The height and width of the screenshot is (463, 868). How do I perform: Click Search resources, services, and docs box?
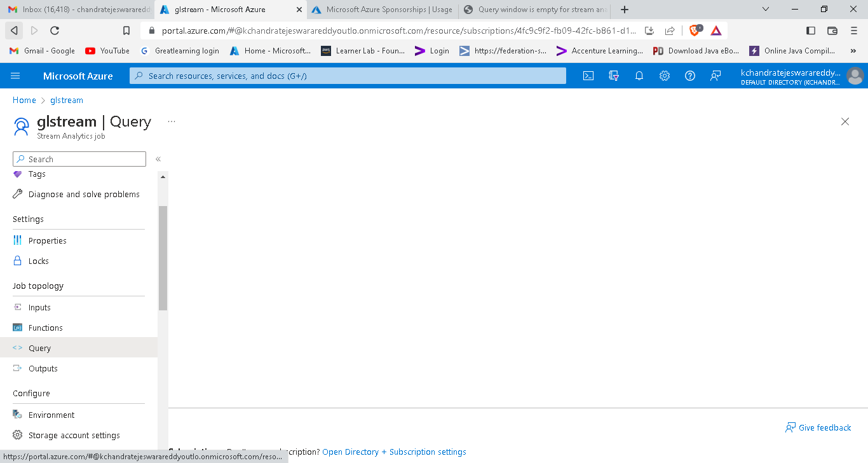click(x=348, y=76)
